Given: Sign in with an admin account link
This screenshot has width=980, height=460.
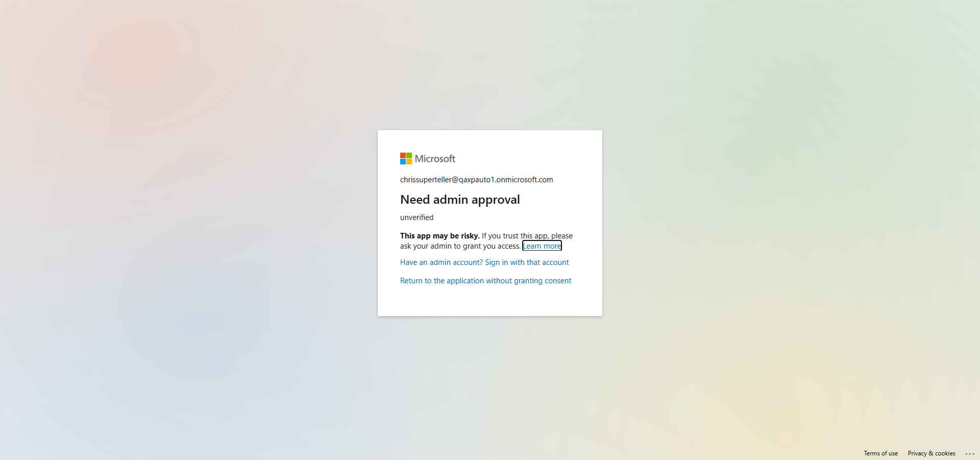Looking at the screenshot, I should click(484, 262).
